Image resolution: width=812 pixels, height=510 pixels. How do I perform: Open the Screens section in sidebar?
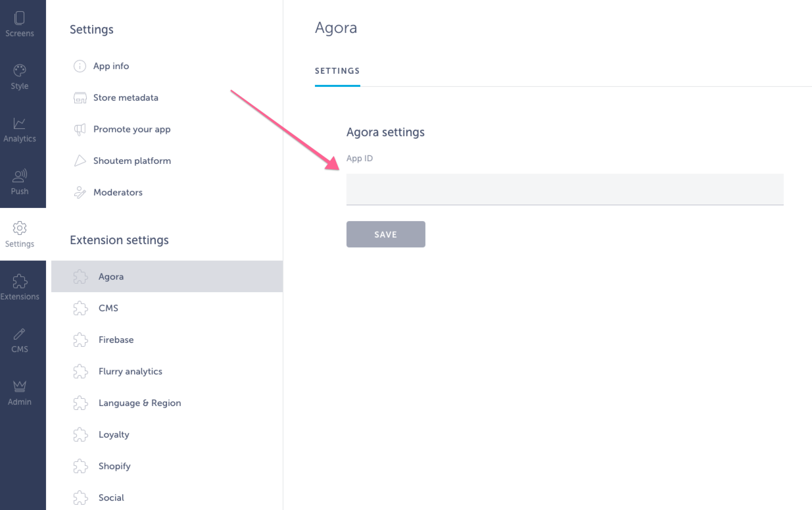click(20, 24)
